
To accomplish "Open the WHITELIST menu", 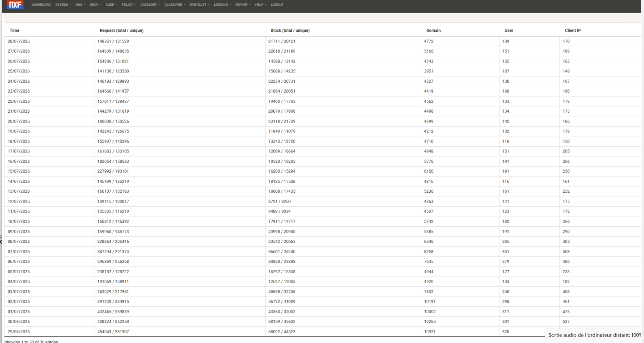I will (x=199, y=5).
